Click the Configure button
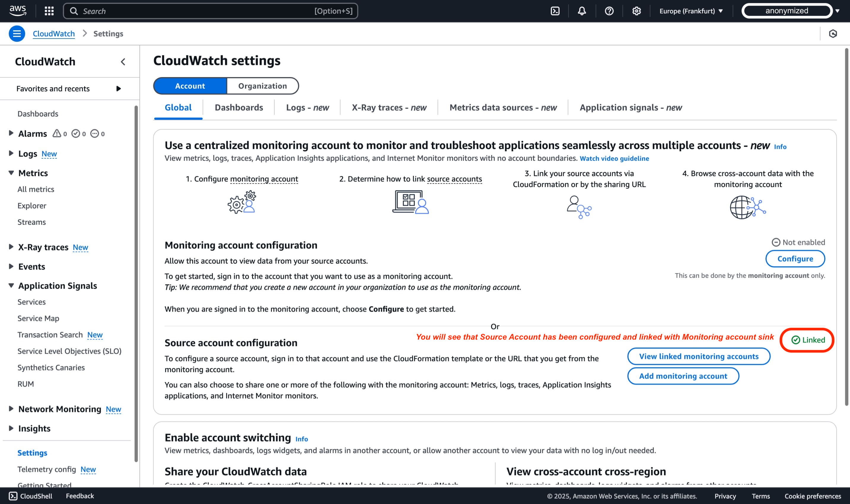Image resolution: width=850 pixels, height=504 pixels. tap(795, 259)
